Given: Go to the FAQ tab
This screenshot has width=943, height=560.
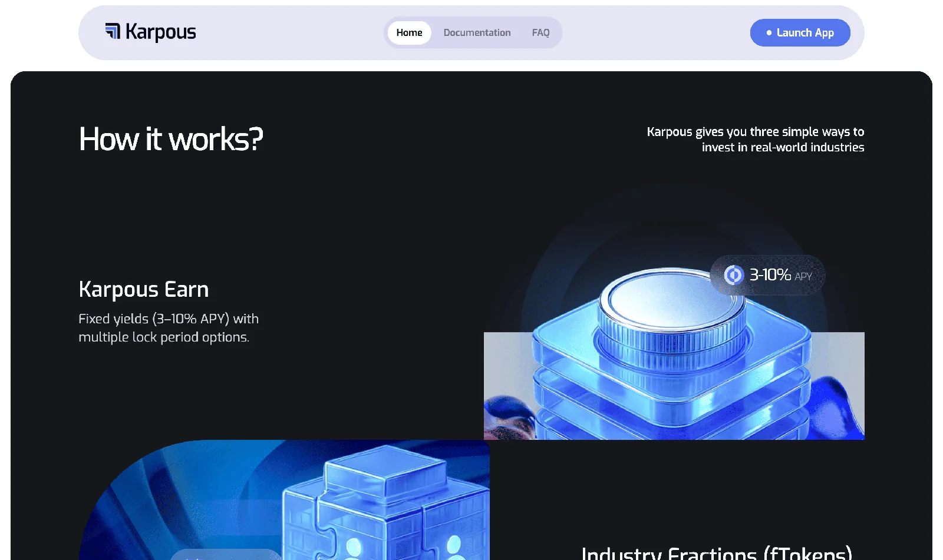Looking at the screenshot, I should coord(540,32).
